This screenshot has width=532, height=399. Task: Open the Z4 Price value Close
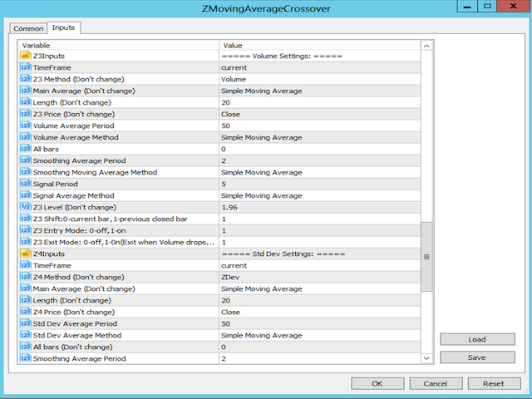point(320,312)
